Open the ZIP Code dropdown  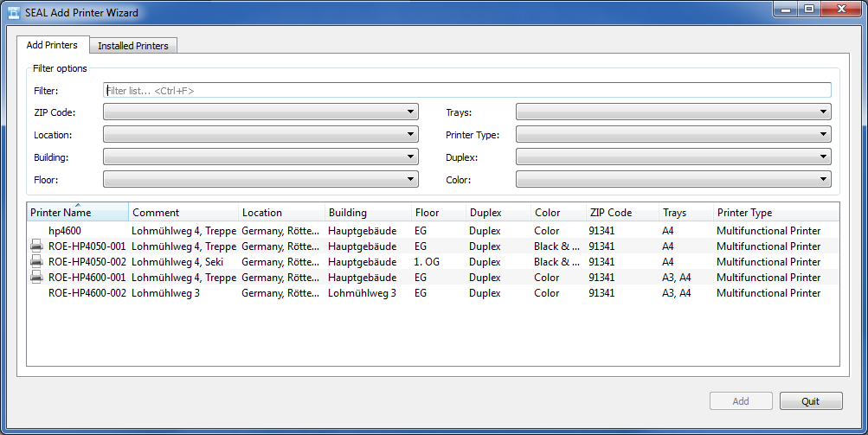[260, 112]
